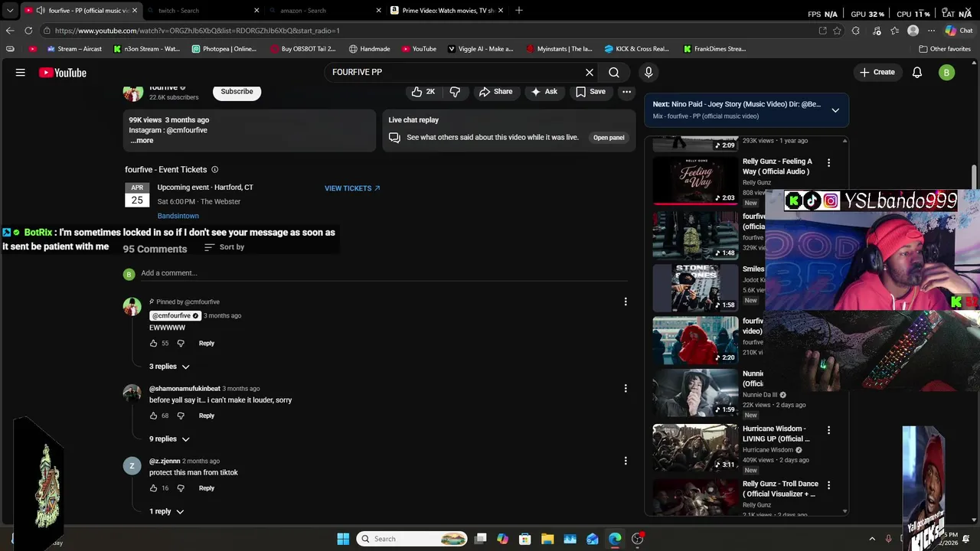Open the Other favorites folder
The height and width of the screenshot is (551, 980).
945,49
